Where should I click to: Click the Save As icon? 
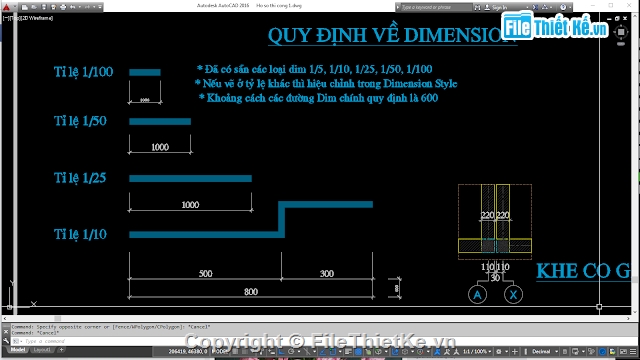point(53,7)
